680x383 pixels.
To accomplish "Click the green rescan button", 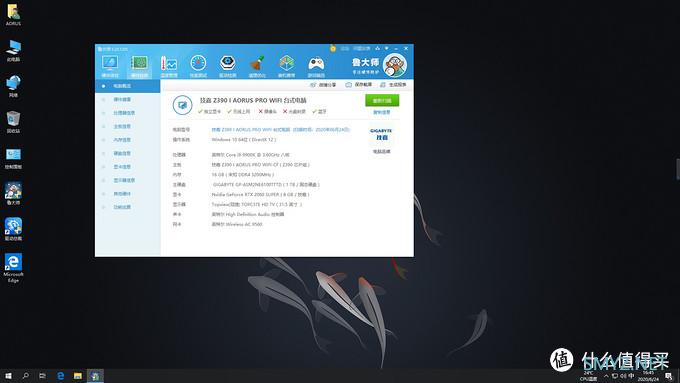I will pos(382,100).
